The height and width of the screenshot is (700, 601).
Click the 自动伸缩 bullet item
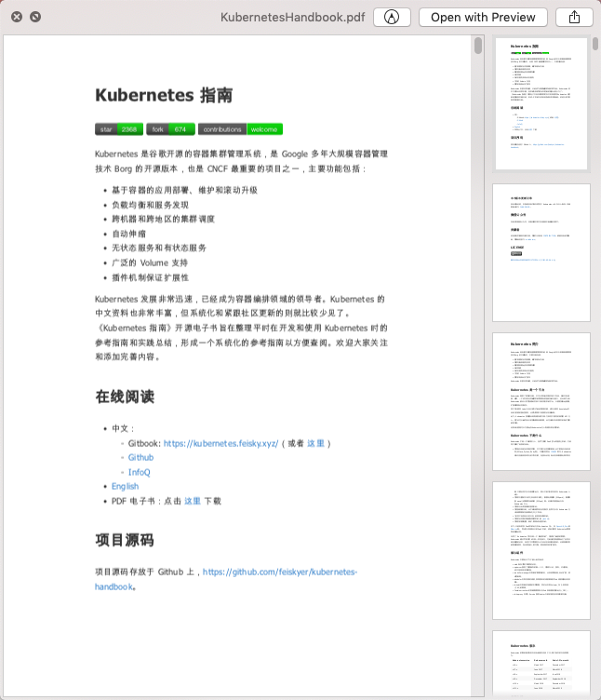128,234
